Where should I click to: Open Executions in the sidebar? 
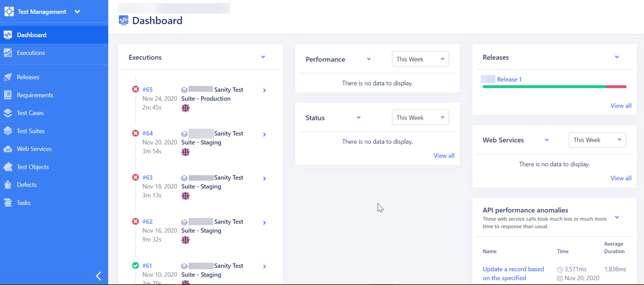[x=31, y=53]
